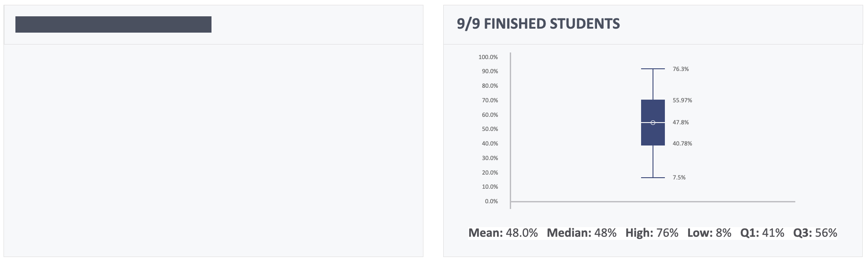Click the 7.5% low value label
Image resolution: width=868 pixels, height=261 pixels.
click(679, 178)
